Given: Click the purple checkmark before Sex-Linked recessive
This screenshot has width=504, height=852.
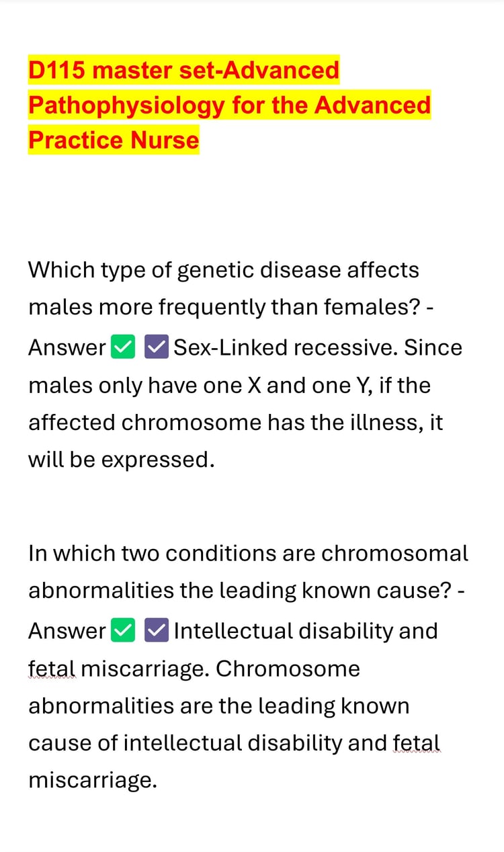Looking at the screenshot, I should (156, 348).
